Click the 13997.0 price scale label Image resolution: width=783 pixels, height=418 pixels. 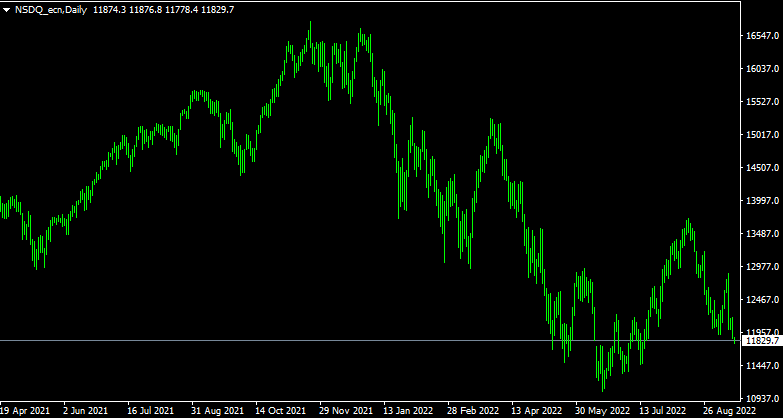[x=762, y=200]
